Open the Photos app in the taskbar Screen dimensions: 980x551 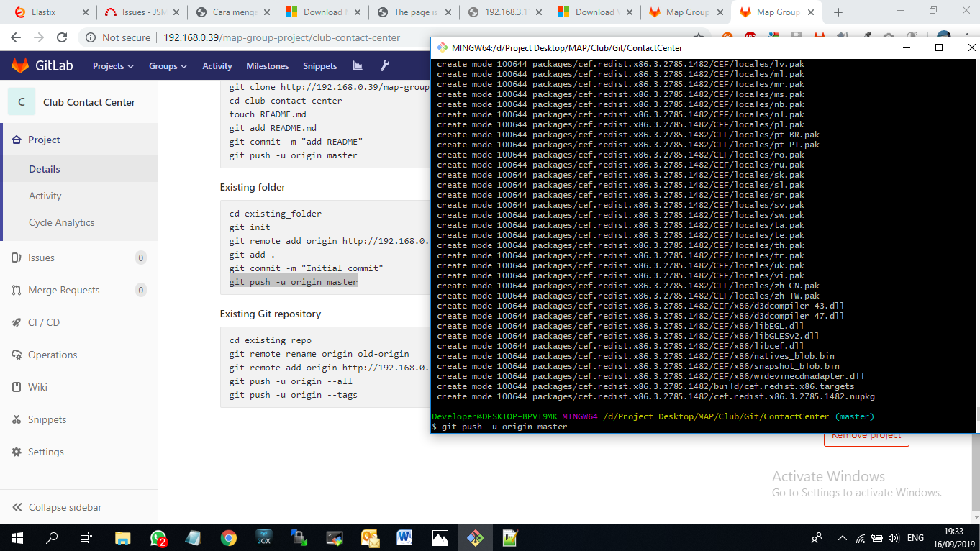pos(440,537)
